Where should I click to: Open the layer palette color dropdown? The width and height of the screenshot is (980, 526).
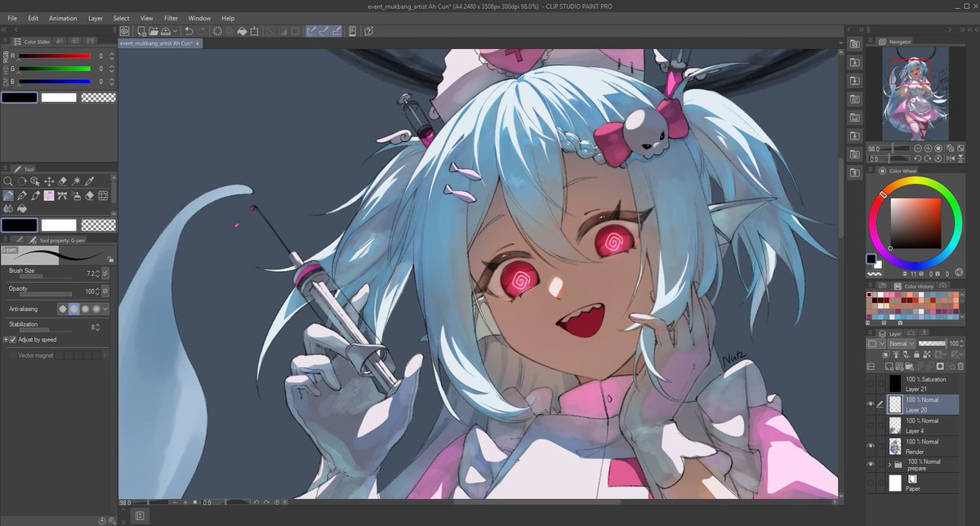coord(876,344)
